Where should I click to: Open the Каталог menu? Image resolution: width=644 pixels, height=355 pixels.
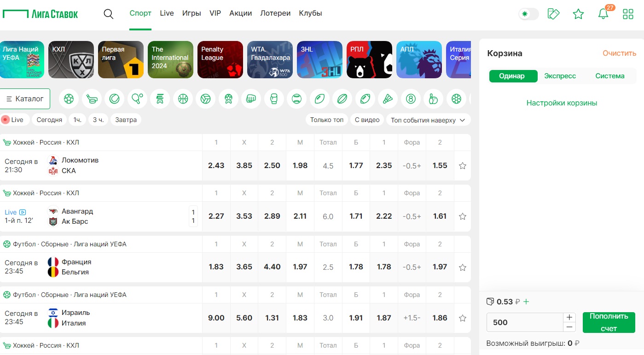25,99
